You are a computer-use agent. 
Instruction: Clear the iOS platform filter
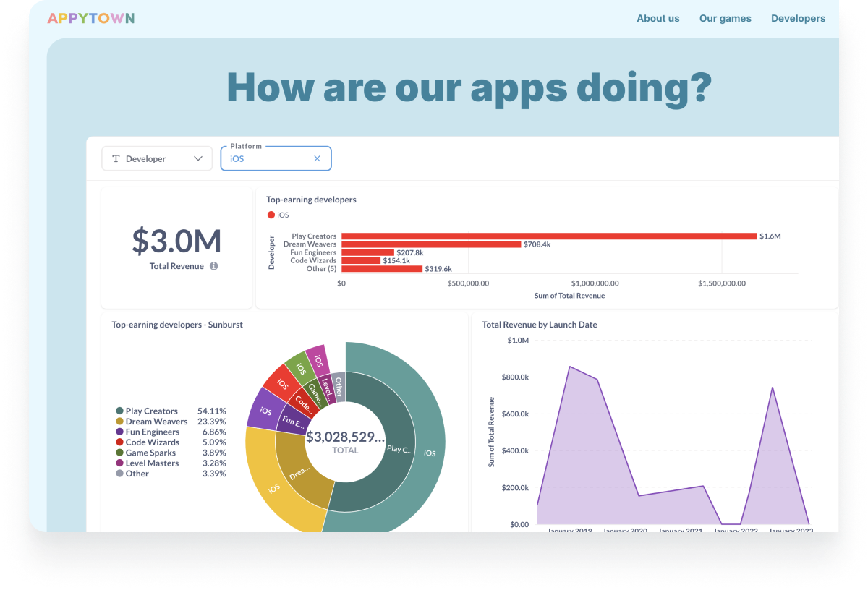[317, 158]
